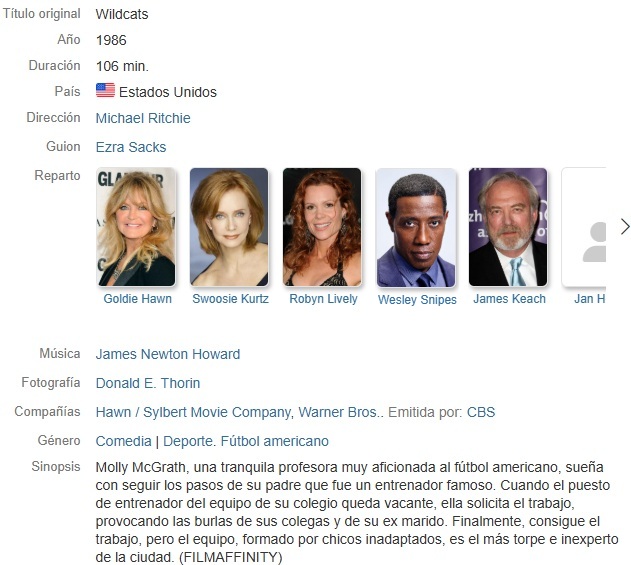Click the Goldie Hawn name link

(x=137, y=299)
